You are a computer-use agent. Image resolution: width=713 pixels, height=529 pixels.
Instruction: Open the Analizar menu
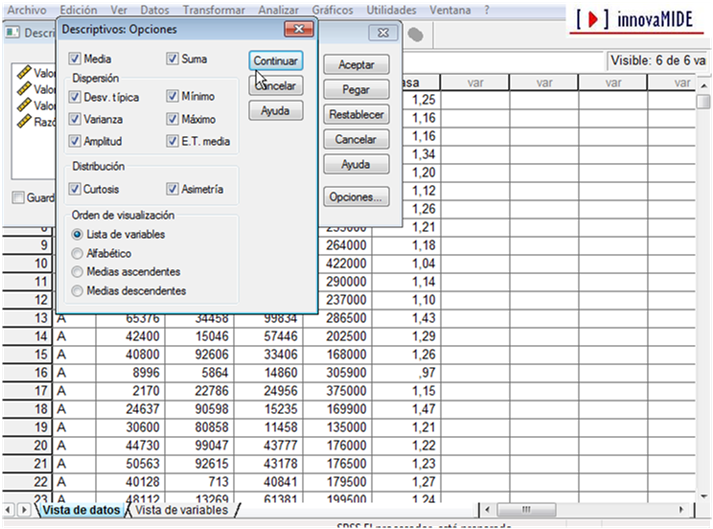point(280,9)
